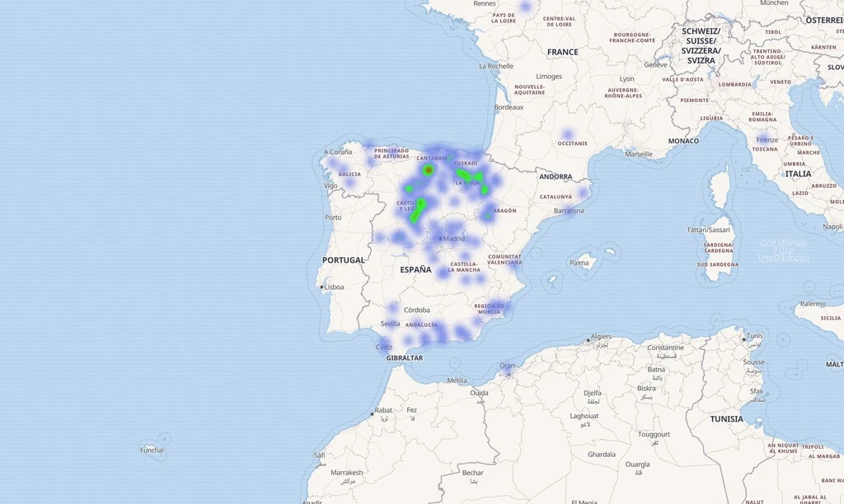Click the Vigo city label
Screen dimensions: 844x504
click(x=331, y=186)
